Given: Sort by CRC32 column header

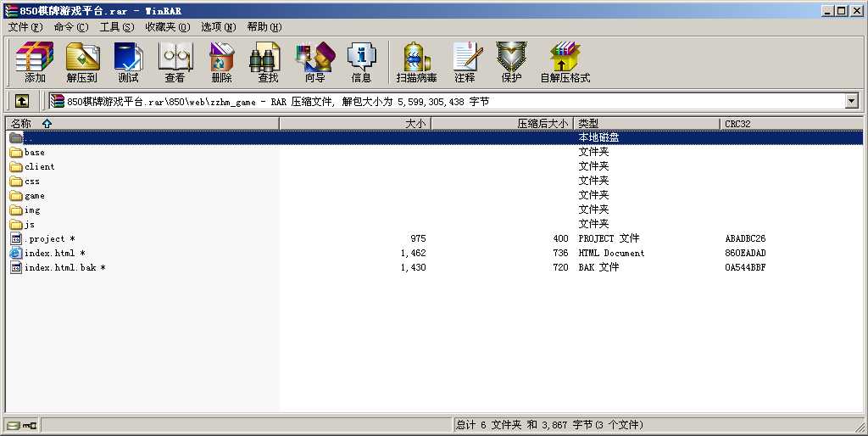Looking at the screenshot, I should click(792, 124).
